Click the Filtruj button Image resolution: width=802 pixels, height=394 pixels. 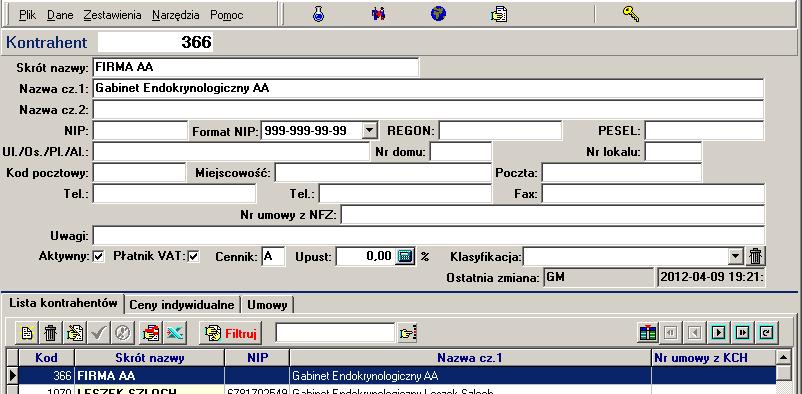pos(231,333)
